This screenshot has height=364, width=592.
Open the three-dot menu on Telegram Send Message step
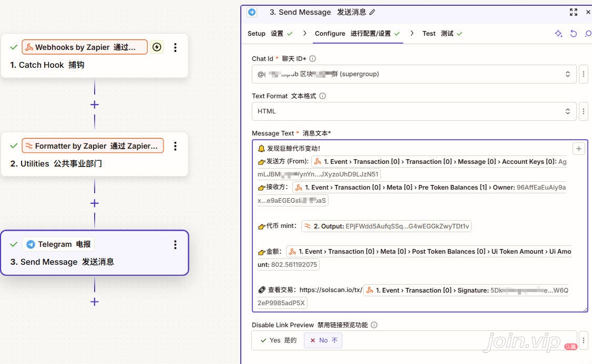point(175,245)
